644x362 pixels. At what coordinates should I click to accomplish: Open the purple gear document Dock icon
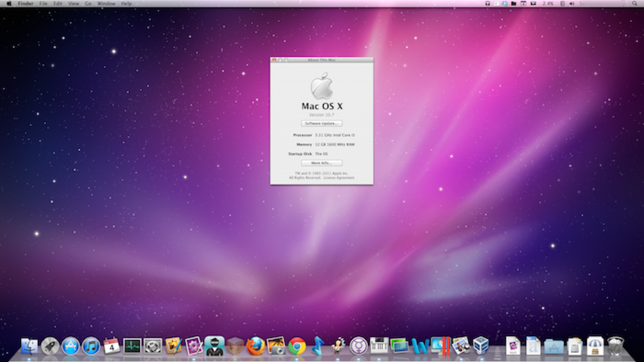[194, 346]
